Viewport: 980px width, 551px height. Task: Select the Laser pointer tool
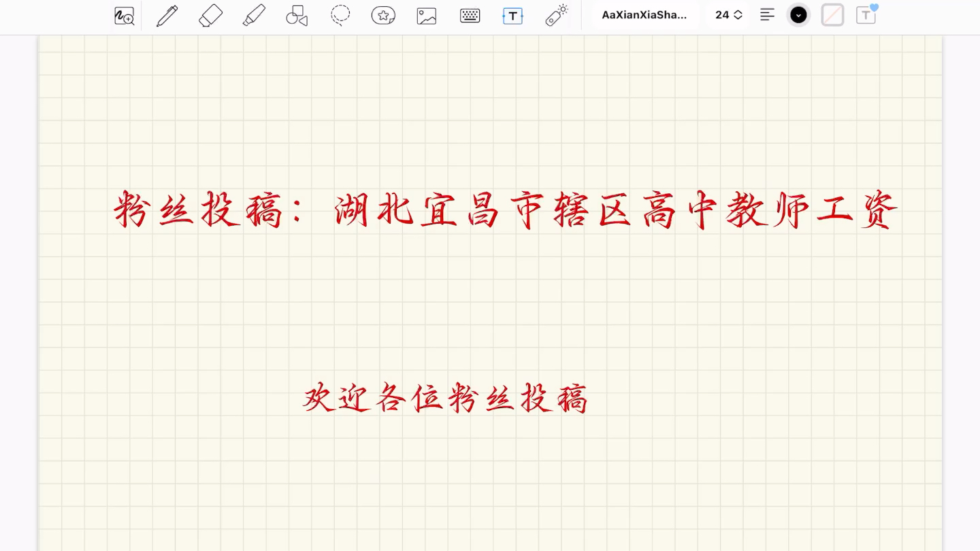556,16
